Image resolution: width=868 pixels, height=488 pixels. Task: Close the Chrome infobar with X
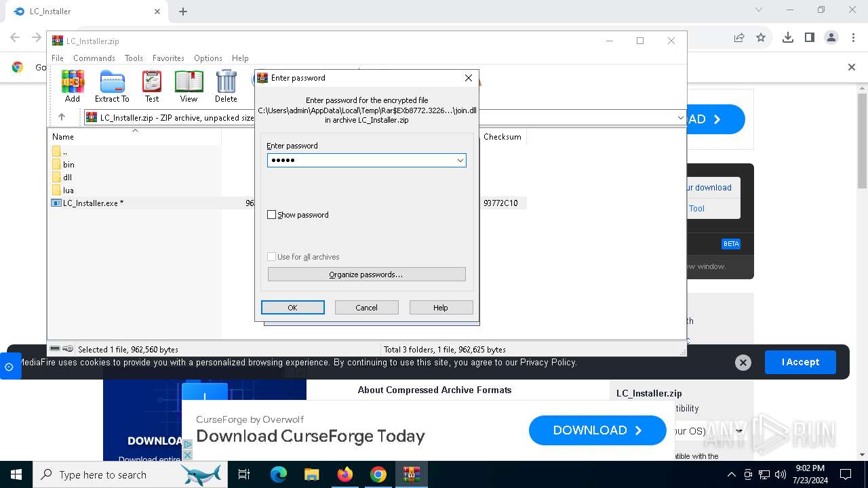852,67
